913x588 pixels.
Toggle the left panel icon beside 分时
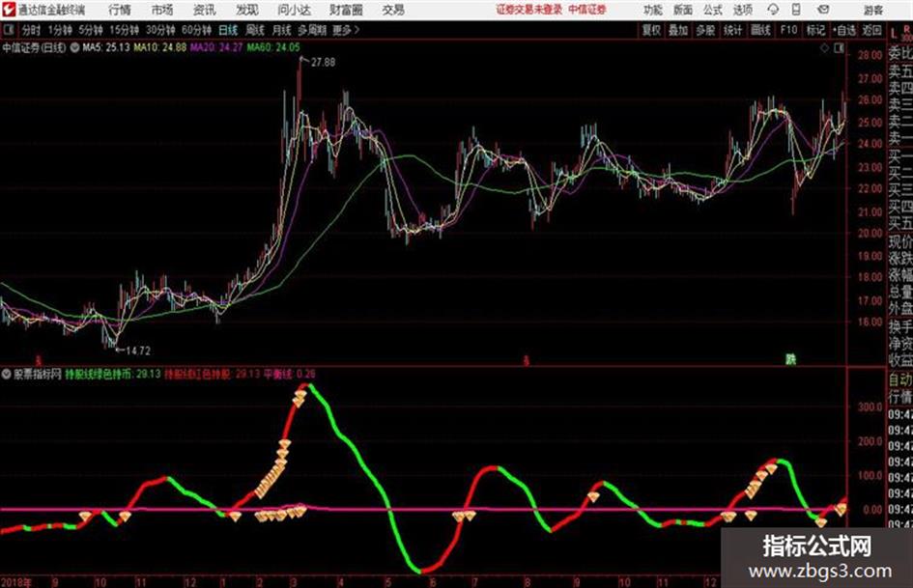(8, 30)
